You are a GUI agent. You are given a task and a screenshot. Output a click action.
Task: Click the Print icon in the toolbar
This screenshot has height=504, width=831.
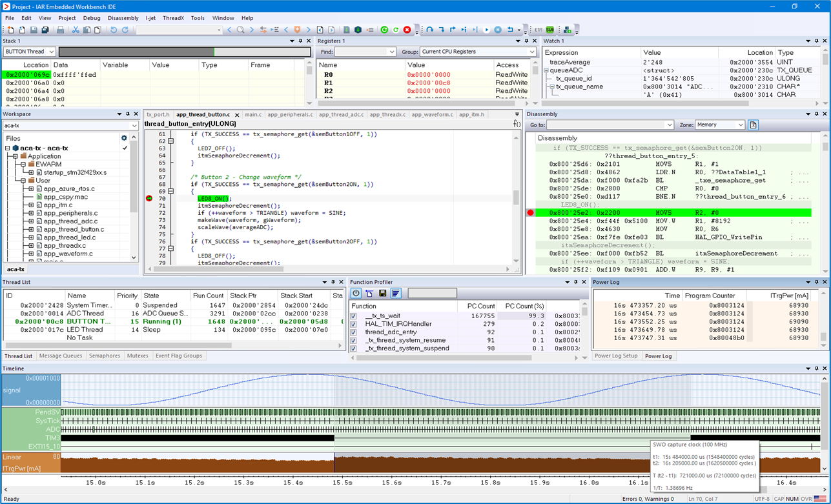(x=60, y=30)
